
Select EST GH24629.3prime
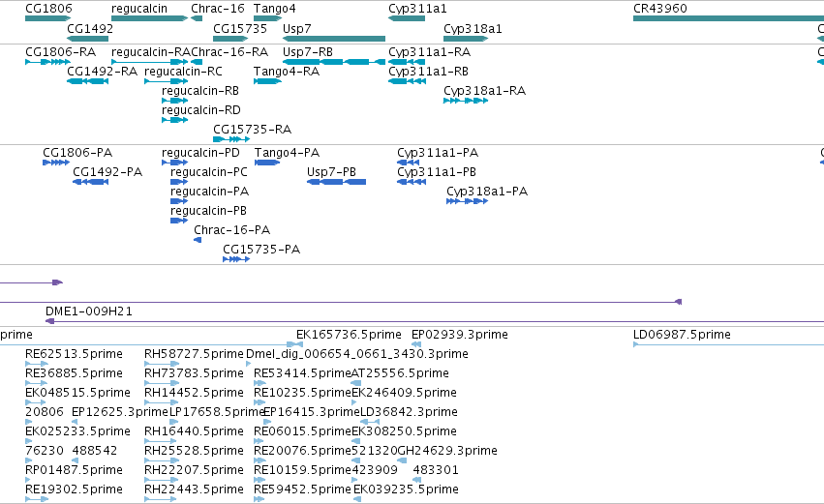(x=447, y=451)
